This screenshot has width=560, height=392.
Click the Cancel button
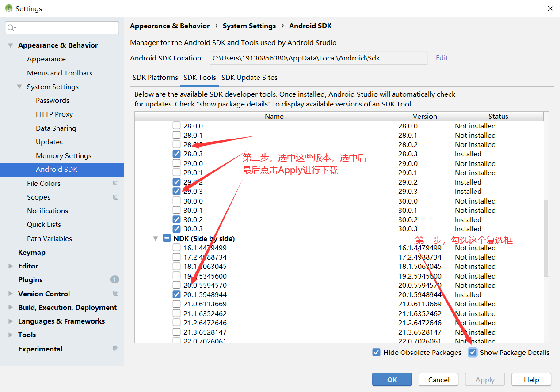click(439, 380)
